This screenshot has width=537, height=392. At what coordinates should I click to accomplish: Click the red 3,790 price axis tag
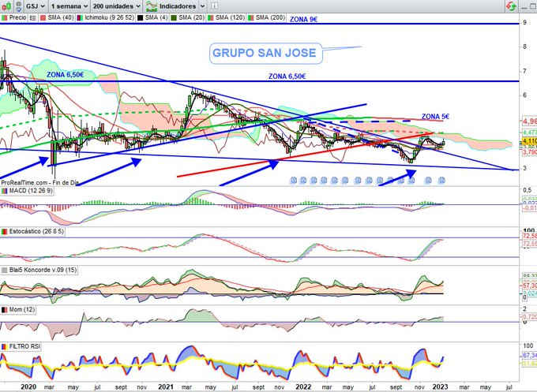[529, 151]
